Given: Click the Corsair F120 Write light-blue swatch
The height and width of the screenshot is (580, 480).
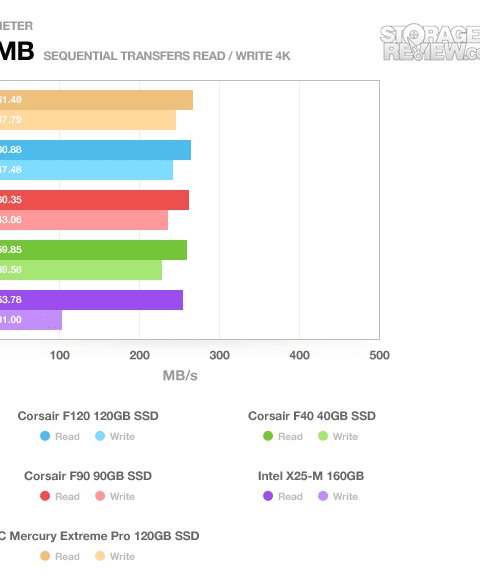Looking at the screenshot, I should 100,436.
